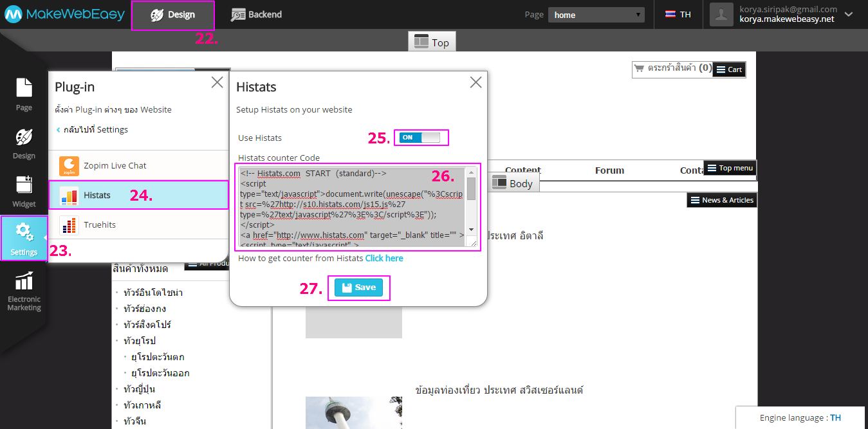Screen dimensions: 868x429
Task: Open Settings gear in sidebar
Action: coord(24,238)
